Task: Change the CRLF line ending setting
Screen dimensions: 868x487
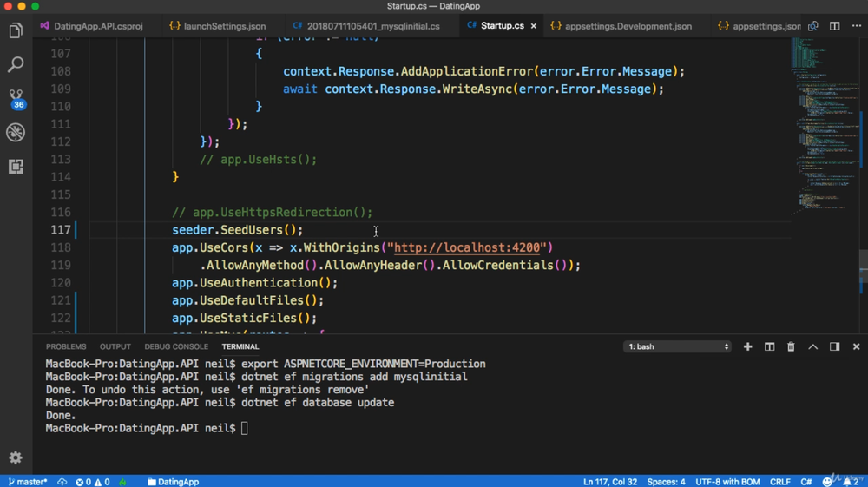Action: 779,481
